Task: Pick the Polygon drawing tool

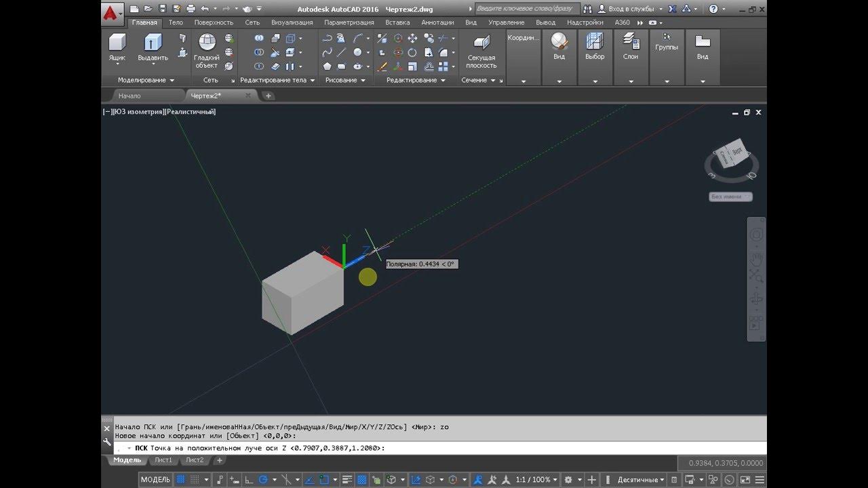Action: (x=327, y=66)
